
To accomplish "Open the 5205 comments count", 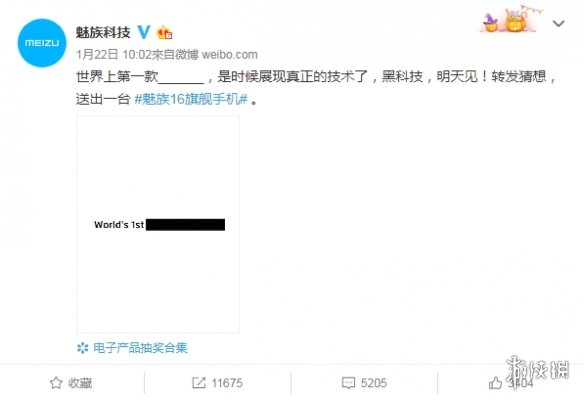I will point(374,383).
